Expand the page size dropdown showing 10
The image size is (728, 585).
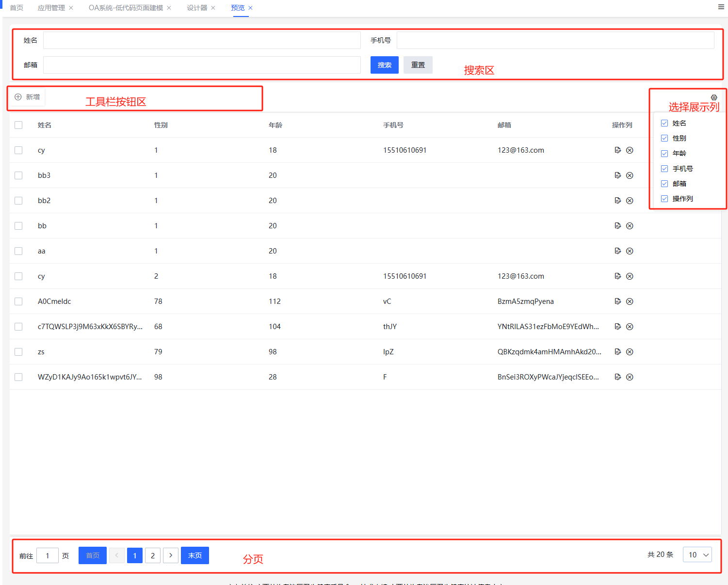click(x=697, y=555)
